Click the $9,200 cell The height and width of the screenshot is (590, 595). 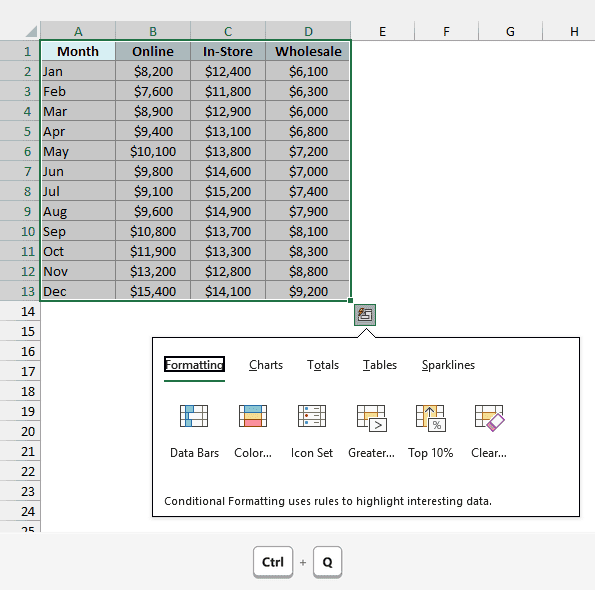308,291
